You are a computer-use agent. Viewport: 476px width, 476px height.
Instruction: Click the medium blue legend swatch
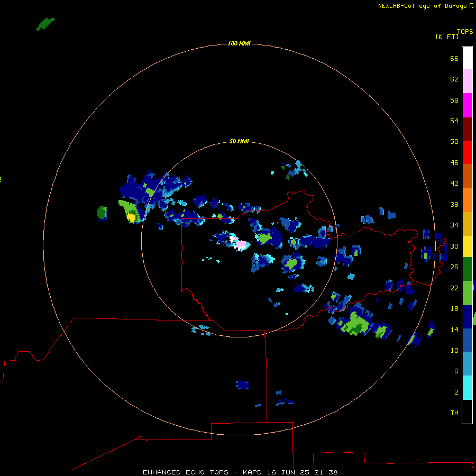[x=467, y=340]
